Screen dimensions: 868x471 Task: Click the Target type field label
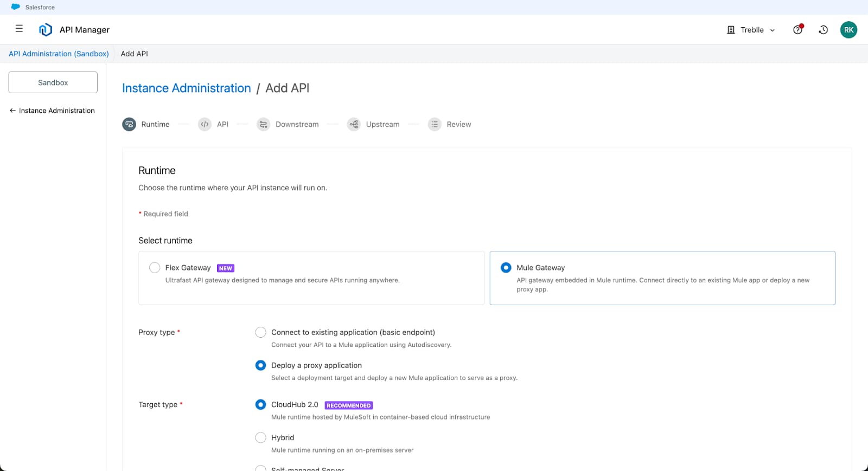158,404
